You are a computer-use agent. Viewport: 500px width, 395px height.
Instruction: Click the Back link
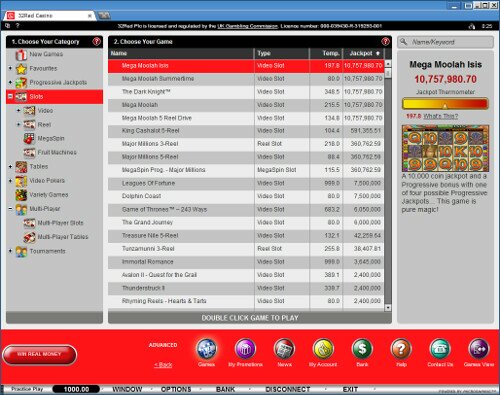[163, 365]
